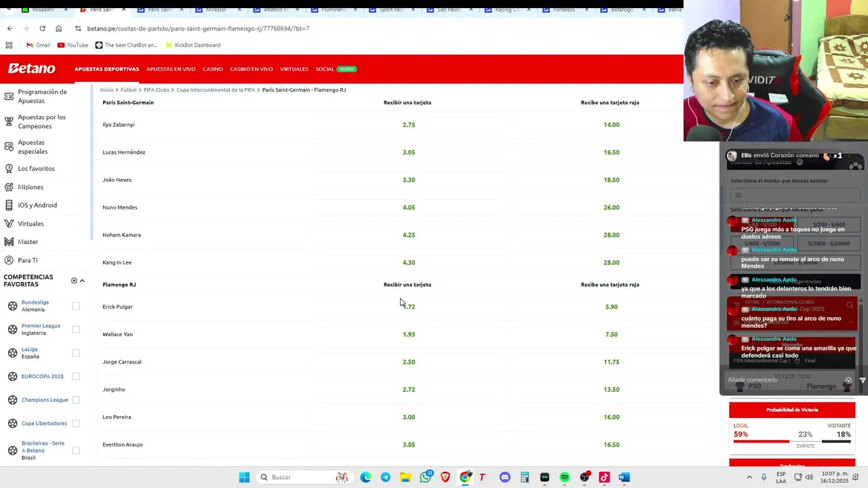Open the Windows Start menu
The height and width of the screenshot is (488, 868).
[244, 477]
